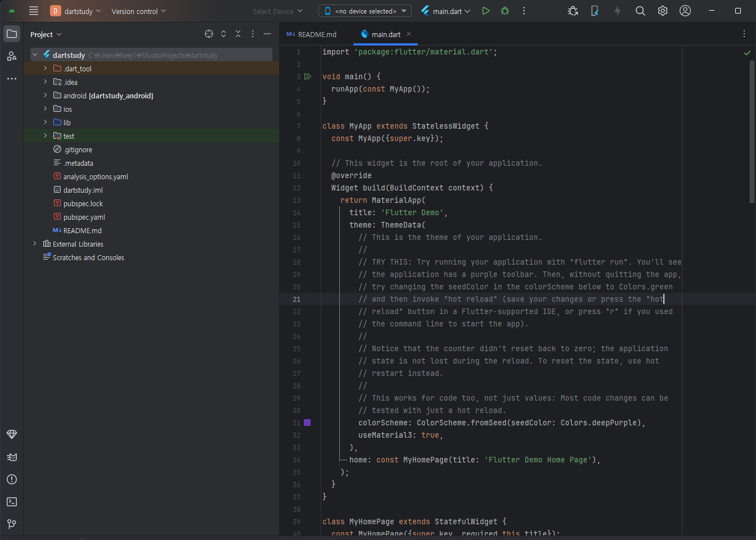Screen dimensions: 756x540
Task: Run main() from the gutter icon
Action: (308, 76)
